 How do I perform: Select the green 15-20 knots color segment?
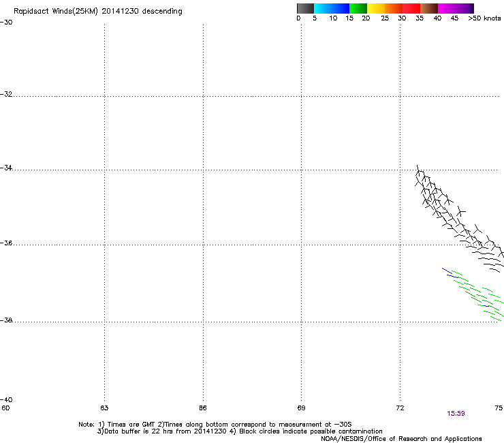pos(358,8)
